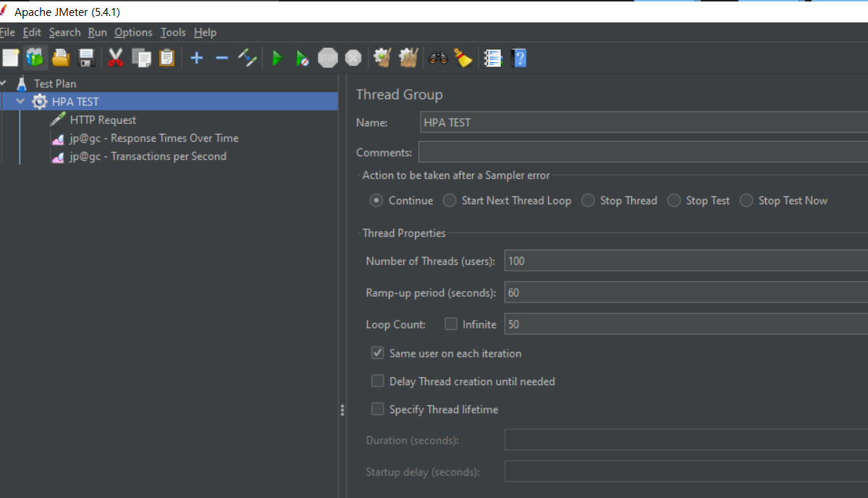This screenshot has width=868, height=498.
Task: Click the Stop test icon
Action: point(328,58)
